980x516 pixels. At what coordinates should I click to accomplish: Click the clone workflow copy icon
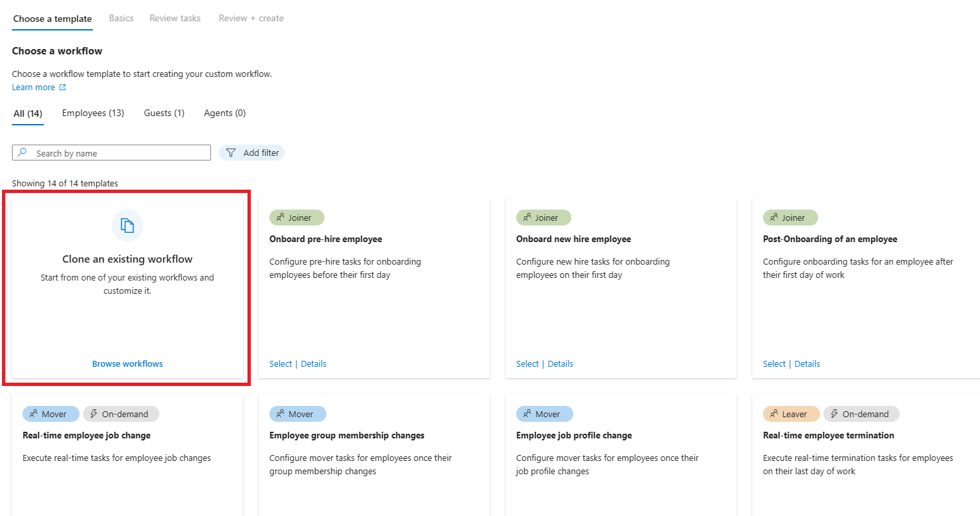pyautogui.click(x=127, y=226)
